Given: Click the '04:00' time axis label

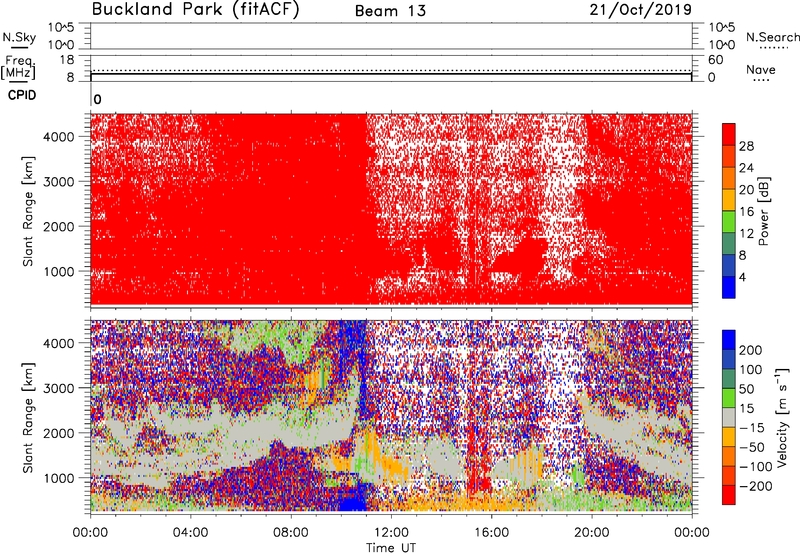Looking at the screenshot, I should (190, 533).
